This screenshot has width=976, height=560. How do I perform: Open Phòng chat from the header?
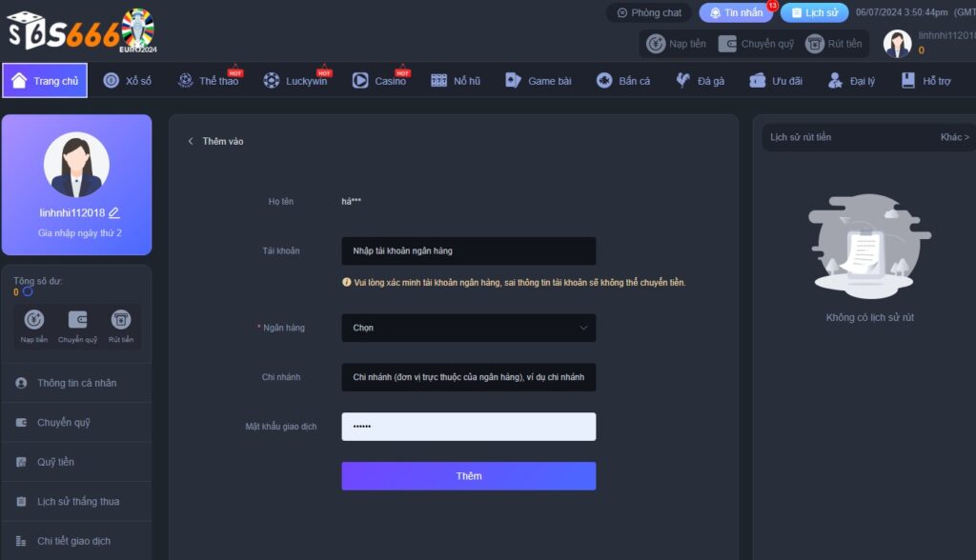click(649, 13)
